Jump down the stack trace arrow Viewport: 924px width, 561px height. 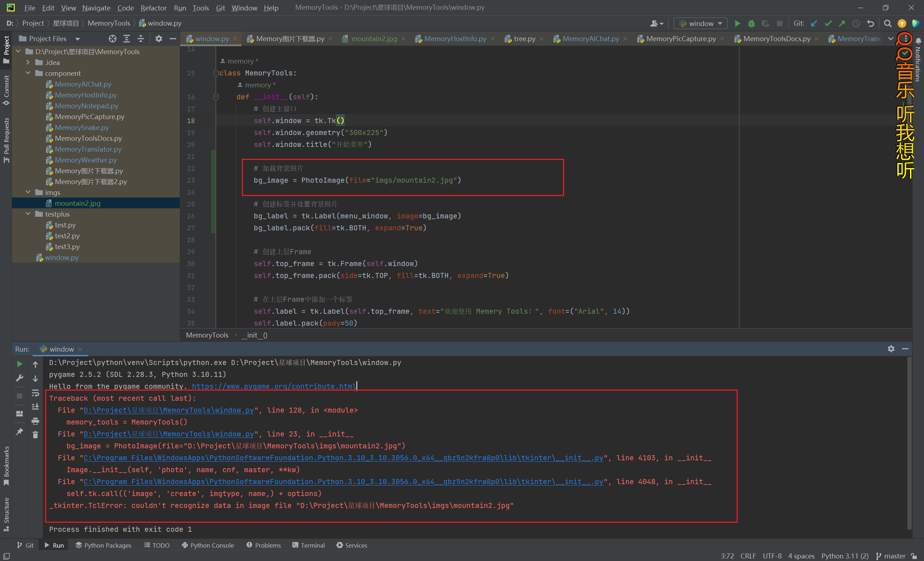[35, 378]
